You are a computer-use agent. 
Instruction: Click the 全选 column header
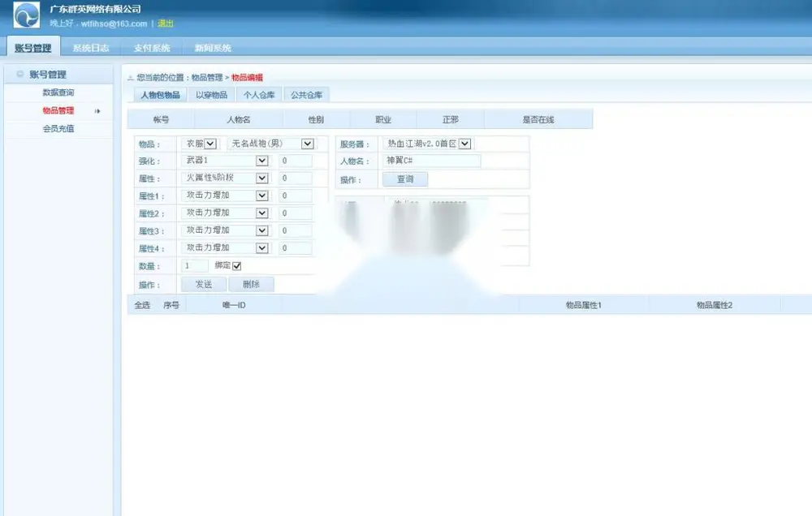pyautogui.click(x=142, y=305)
